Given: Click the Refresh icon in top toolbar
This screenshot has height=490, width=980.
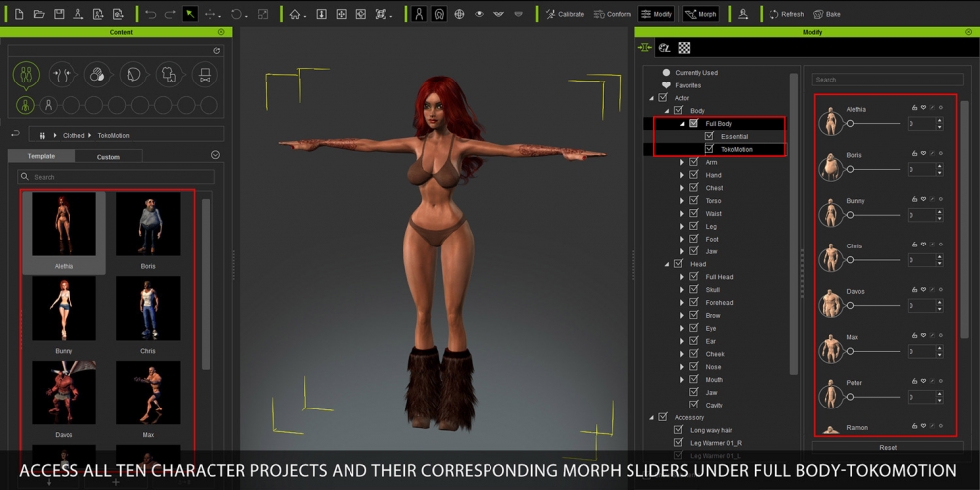Looking at the screenshot, I should click(786, 14).
